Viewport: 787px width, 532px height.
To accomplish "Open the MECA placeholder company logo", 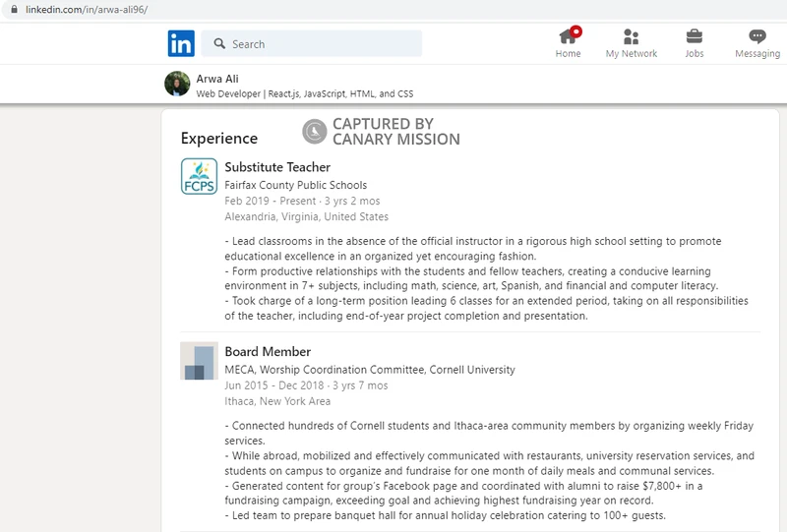I will pos(200,361).
